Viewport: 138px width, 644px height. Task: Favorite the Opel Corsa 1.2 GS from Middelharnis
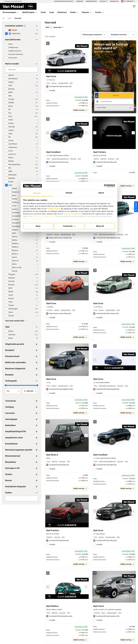(x=48, y=346)
